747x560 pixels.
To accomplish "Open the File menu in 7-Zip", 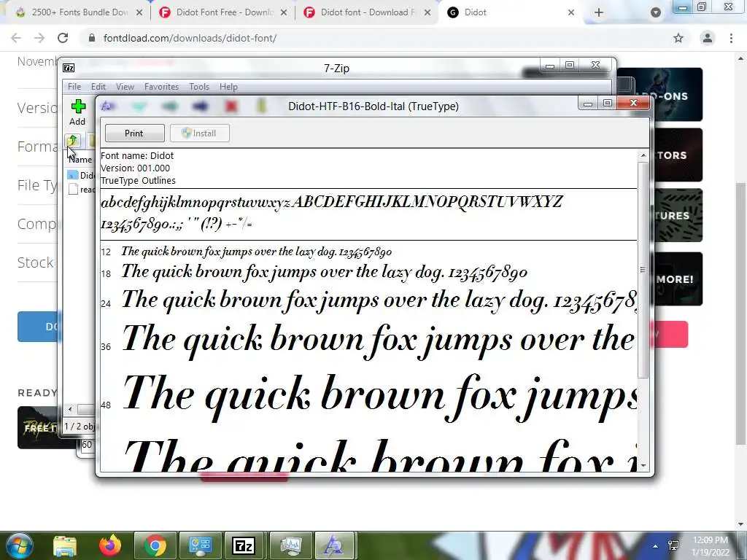I will (74, 87).
